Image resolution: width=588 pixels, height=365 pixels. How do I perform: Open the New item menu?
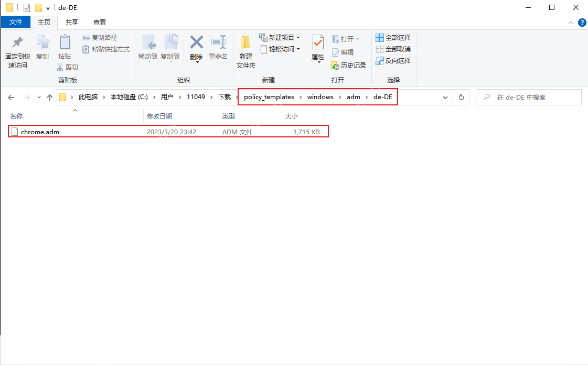pyautogui.click(x=280, y=37)
